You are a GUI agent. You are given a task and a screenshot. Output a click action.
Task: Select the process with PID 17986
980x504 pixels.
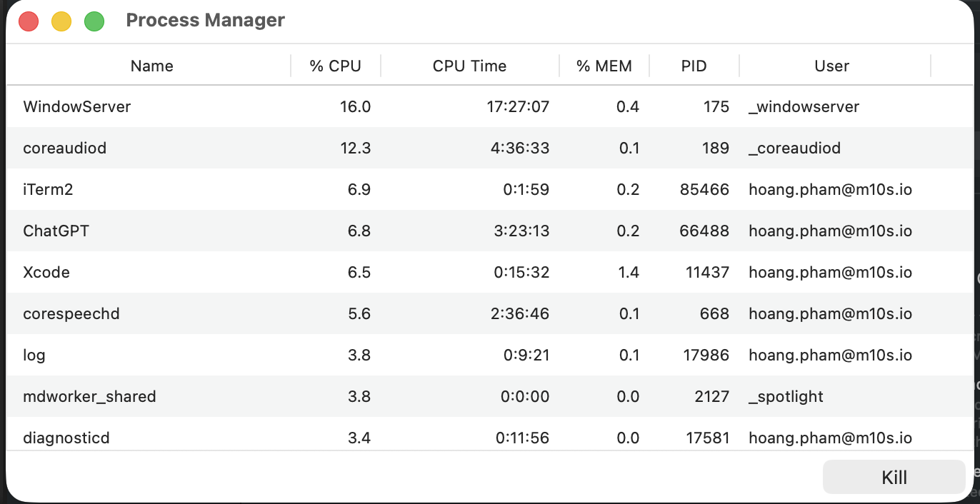tap(286, 355)
